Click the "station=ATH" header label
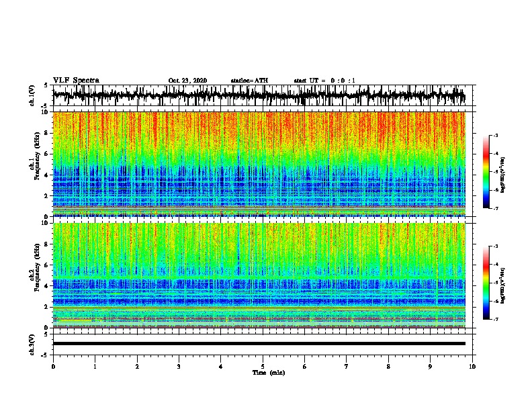The width and height of the screenshot is (532, 411). click(x=249, y=81)
